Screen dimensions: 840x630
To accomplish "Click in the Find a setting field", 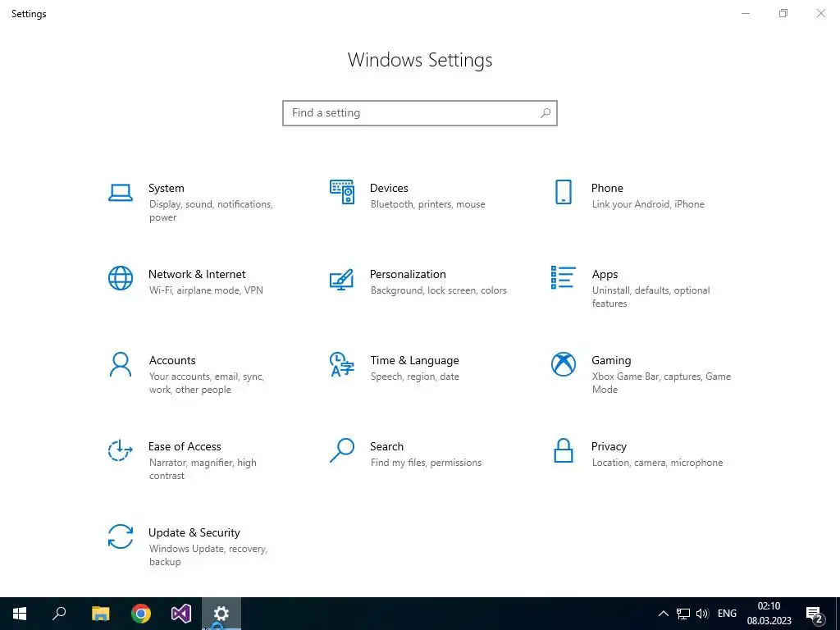I will point(420,113).
